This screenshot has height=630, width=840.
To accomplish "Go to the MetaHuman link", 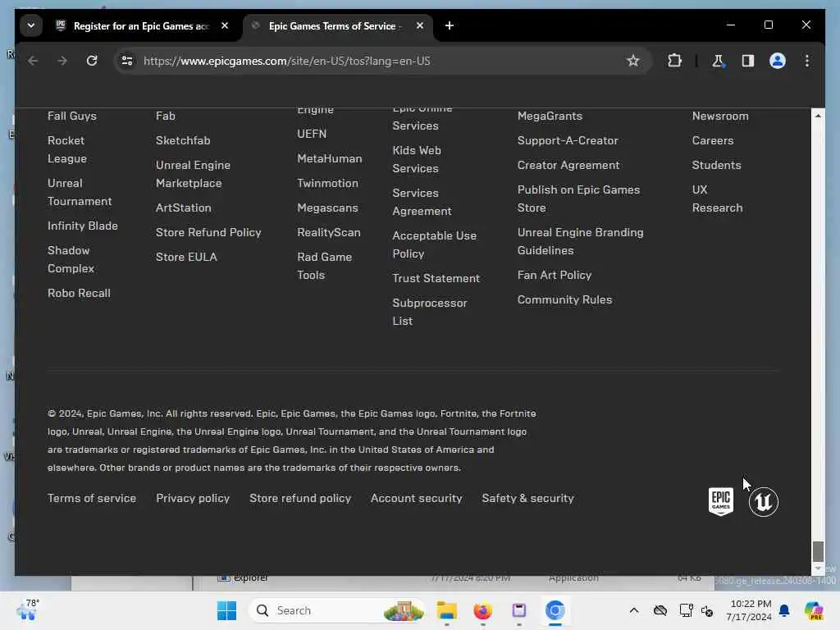I will coord(330,158).
